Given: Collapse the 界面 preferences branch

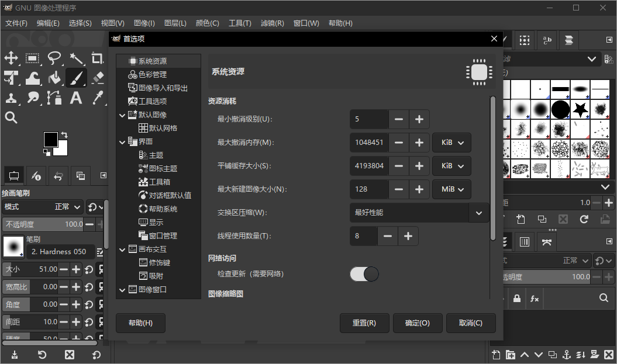Looking at the screenshot, I should (122, 141).
